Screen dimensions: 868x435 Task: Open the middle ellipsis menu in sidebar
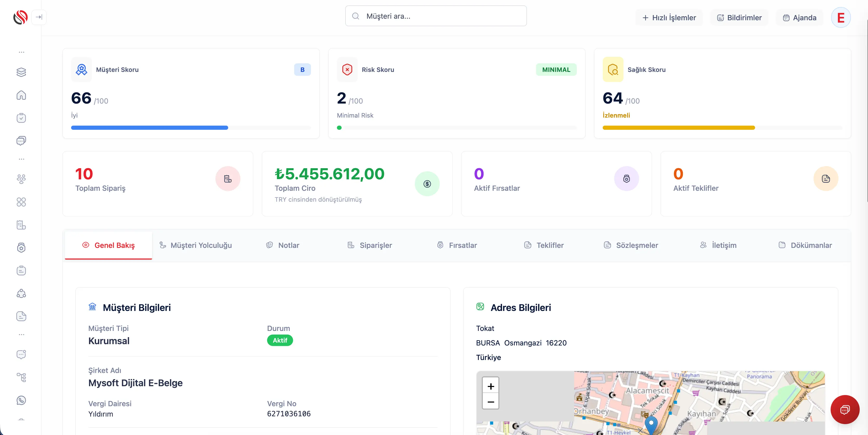tap(21, 159)
